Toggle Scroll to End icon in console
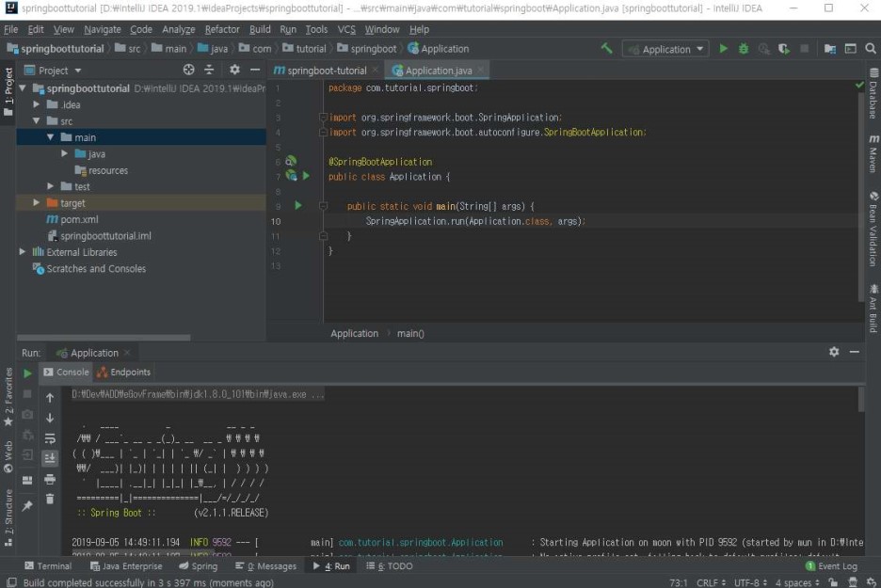 pos(50,458)
